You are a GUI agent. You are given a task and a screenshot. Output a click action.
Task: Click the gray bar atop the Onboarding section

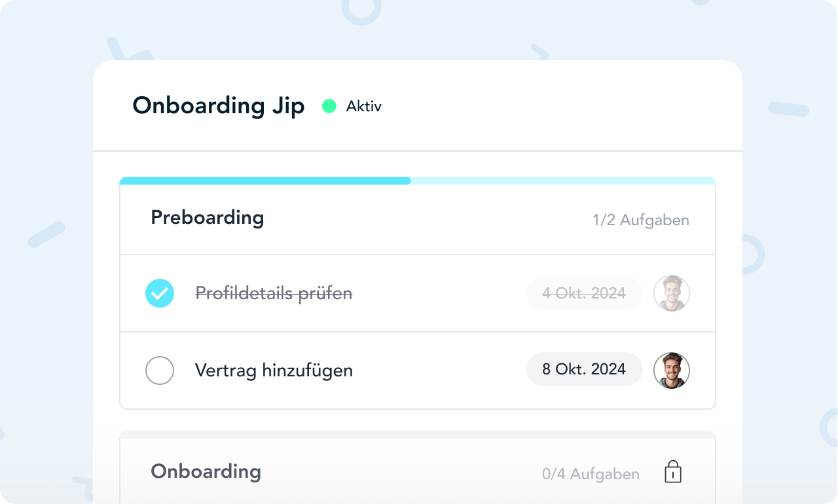click(x=418, y=435)
